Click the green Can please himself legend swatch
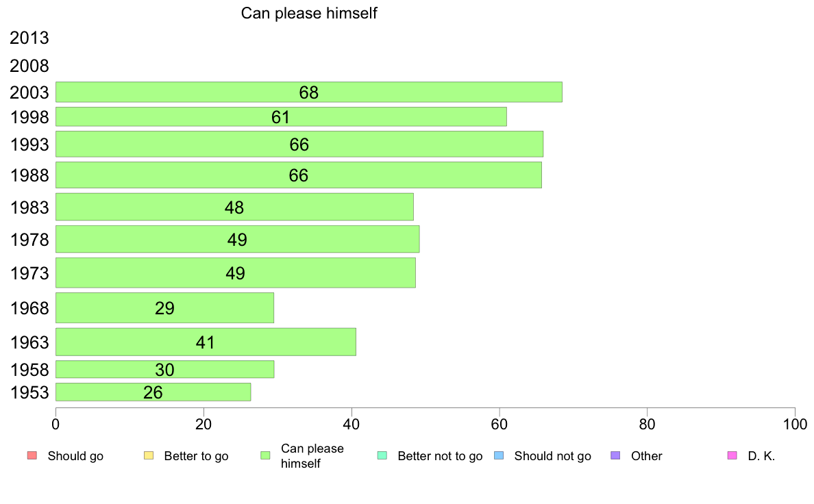 click(x=265, y=456)
